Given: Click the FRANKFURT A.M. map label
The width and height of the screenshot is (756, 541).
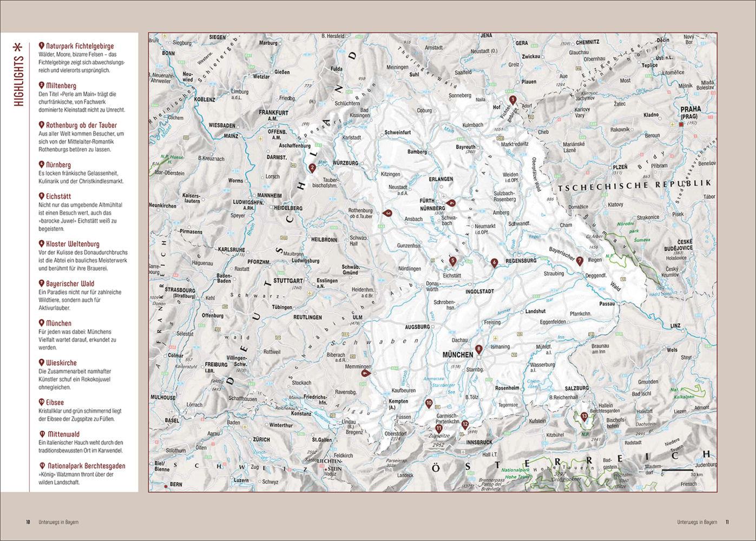Looking at the screenshot, I should (273, 115).
